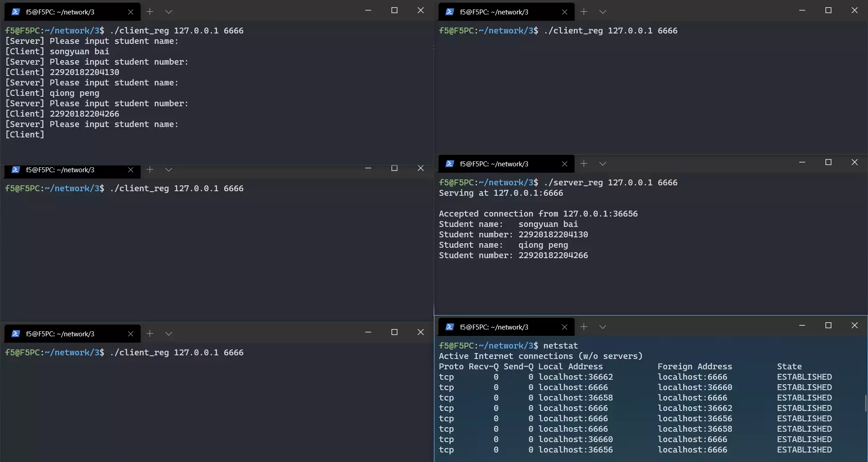Image resolution: width=868 pixels, height=462 pixels.
Task: Close the tab in the songyuan bai client terminal
Action: (x=131, y=12)
